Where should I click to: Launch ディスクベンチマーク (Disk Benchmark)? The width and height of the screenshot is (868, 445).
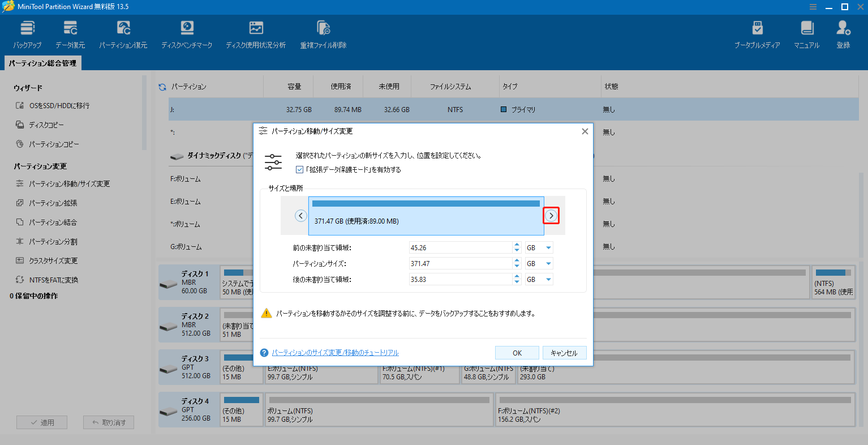point(187,33)
